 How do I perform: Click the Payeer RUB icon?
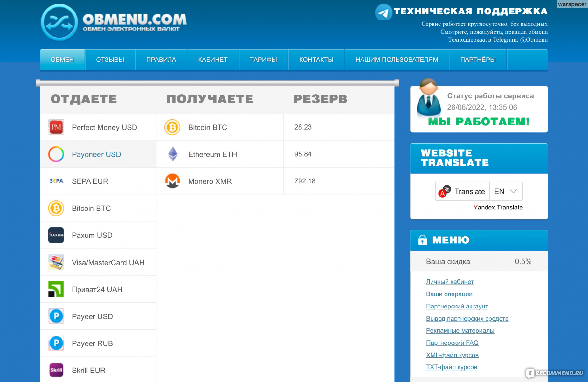[x=56, y=343]
